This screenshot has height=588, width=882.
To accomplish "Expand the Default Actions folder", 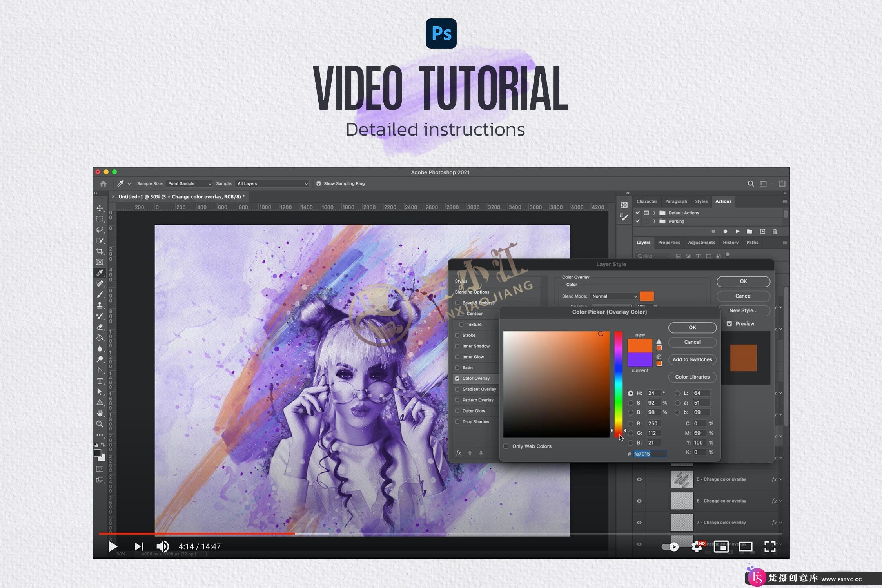I will [x=654, y=213].
